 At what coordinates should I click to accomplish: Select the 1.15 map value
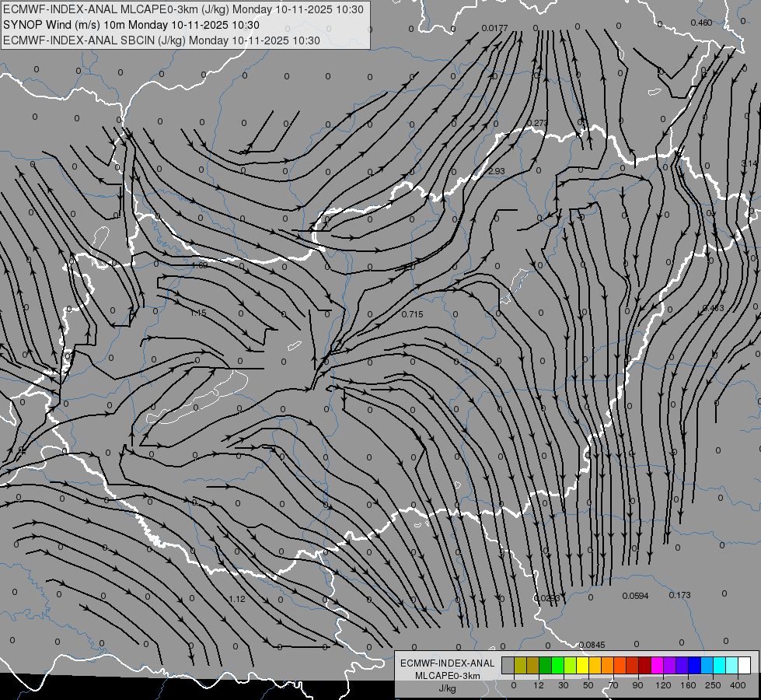198,313
